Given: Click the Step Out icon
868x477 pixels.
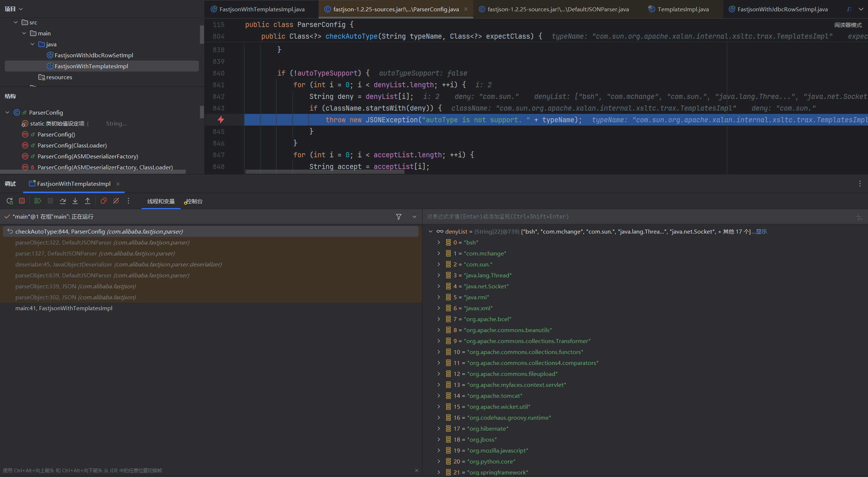Looking at the screenshot, I should point(88,201).
